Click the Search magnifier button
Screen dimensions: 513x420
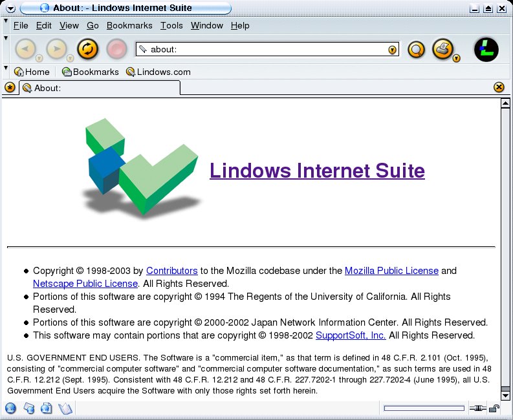[x=416, y=50]
